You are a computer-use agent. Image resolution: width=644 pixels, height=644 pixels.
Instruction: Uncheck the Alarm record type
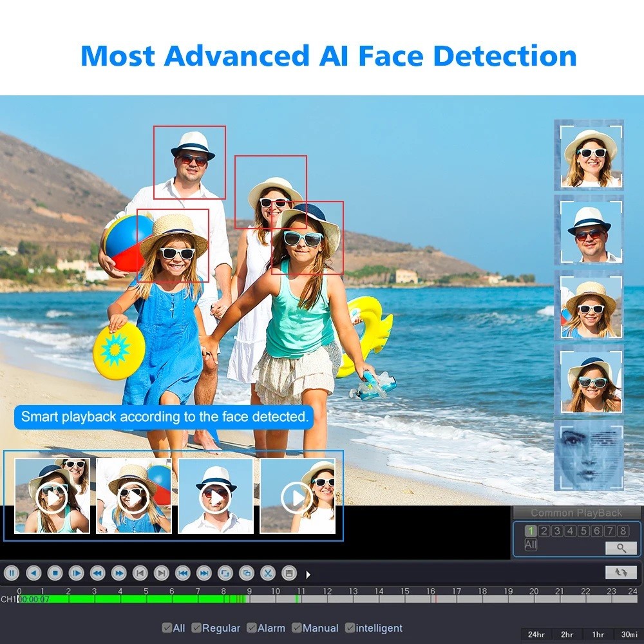(252, 628)
